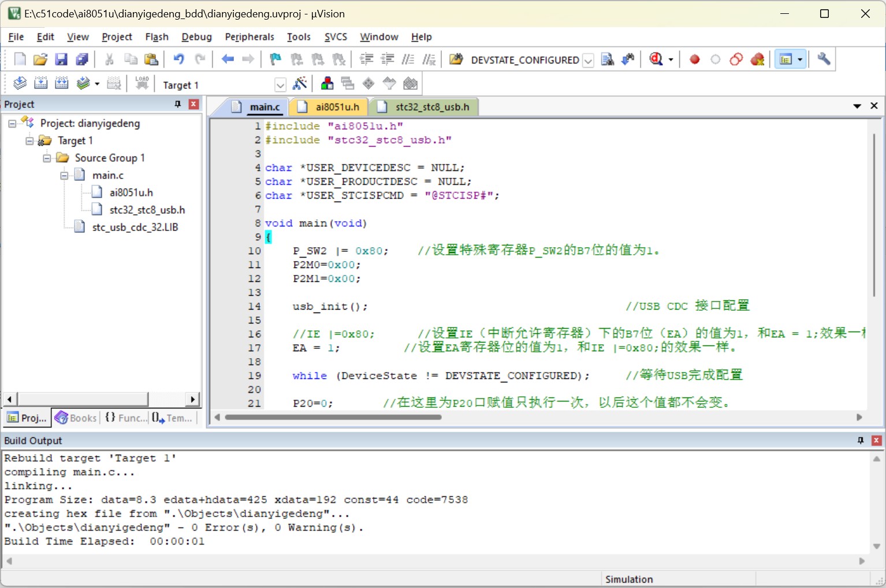Close the active editor tab with X
The image size is (886, 588).
(x=874, y=106)
